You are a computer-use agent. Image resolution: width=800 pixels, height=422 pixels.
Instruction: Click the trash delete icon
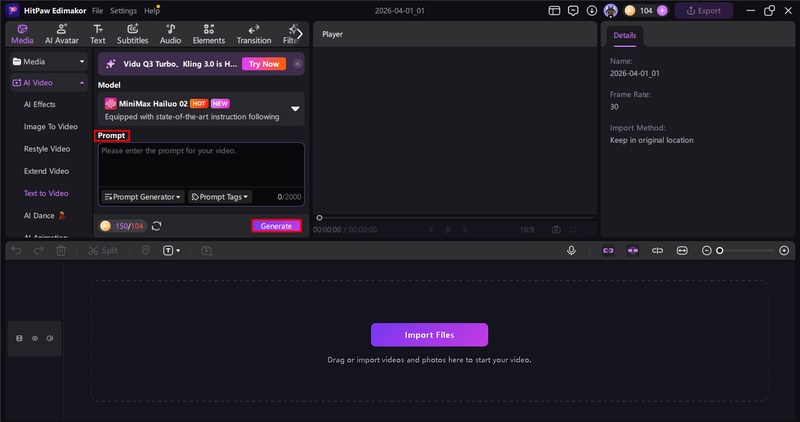click(61, 251)
